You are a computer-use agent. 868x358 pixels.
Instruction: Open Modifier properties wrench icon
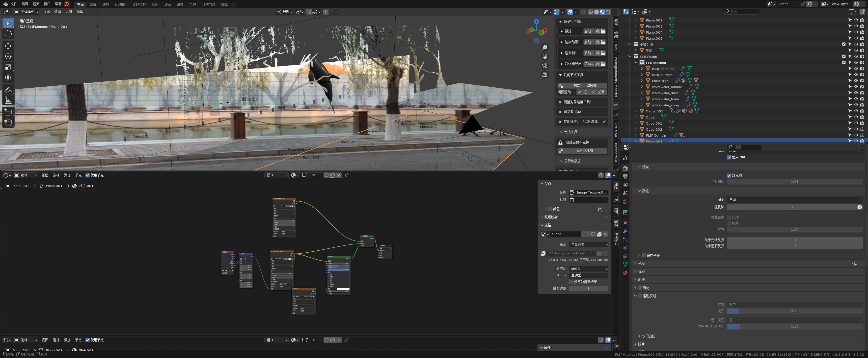tap(626, 231)
